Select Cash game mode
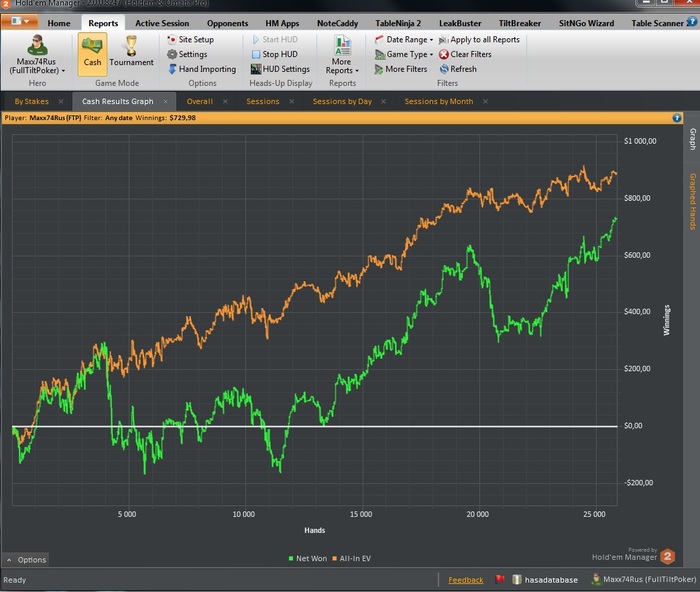The image size is (700, 592). (x=92, y=54)
